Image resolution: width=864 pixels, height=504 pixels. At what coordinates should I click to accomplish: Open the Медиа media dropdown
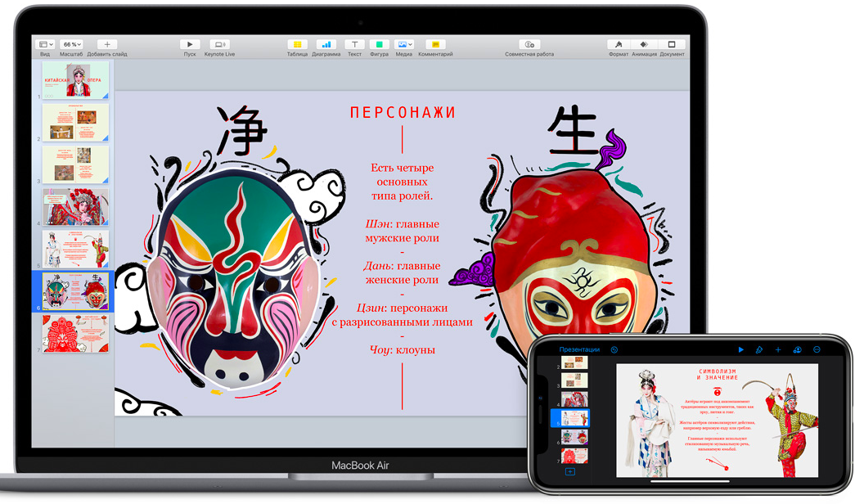click(x=404, y=44)
